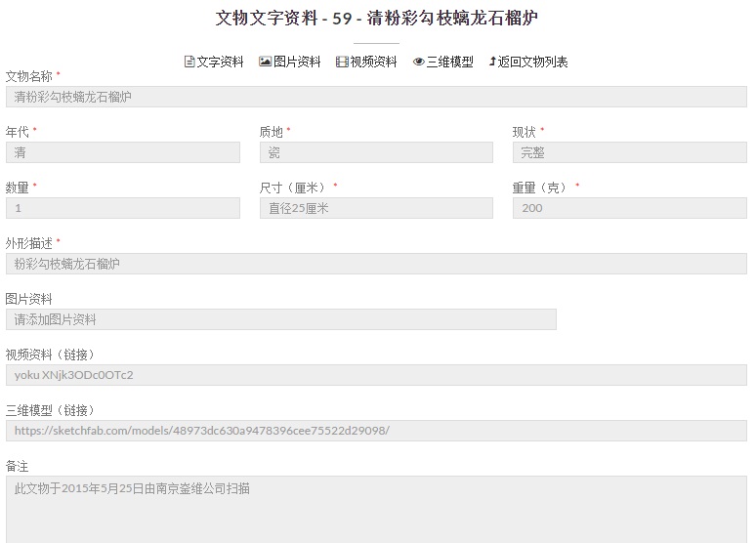Click the 尺寸 field showing 直径25厘米
This screenshot has width=756, height=543.
pyautogui.click(x=376, y=208)
